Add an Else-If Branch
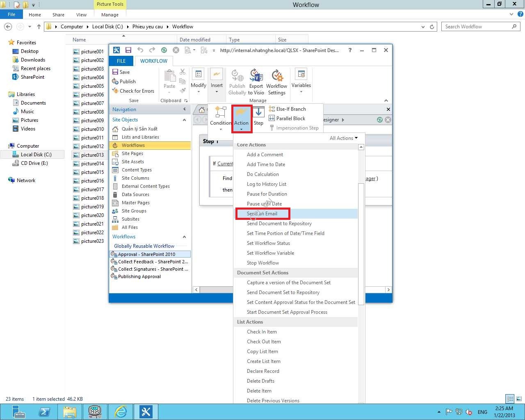The height and width of the screenshot is (420, 525). click(290, 109)
